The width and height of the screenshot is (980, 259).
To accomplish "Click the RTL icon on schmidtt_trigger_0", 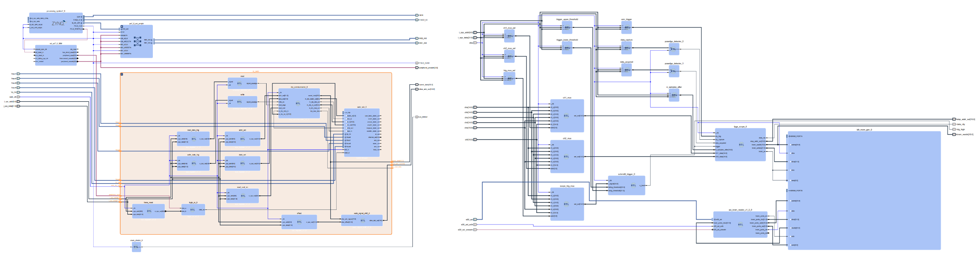I will point(633,185).
